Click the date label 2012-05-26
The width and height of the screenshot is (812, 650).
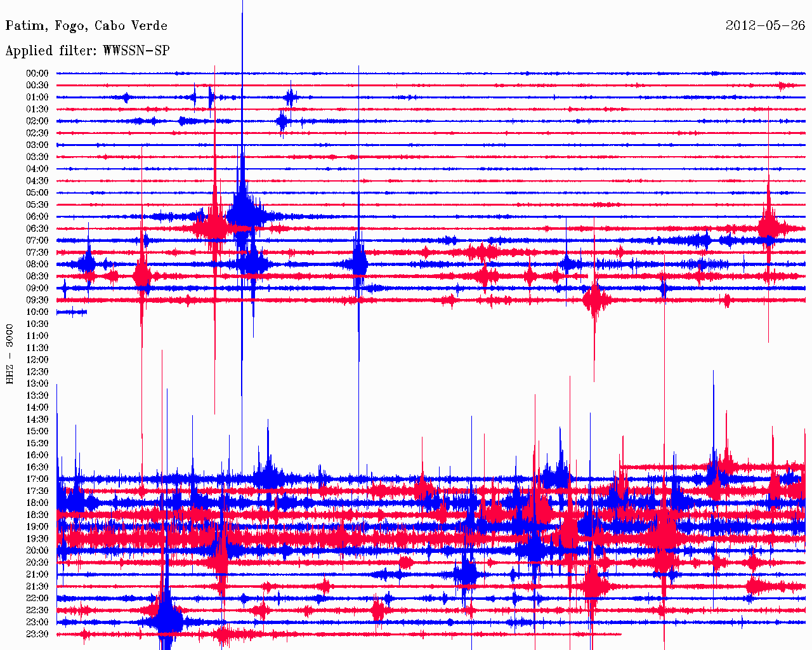tap(765, 25)
